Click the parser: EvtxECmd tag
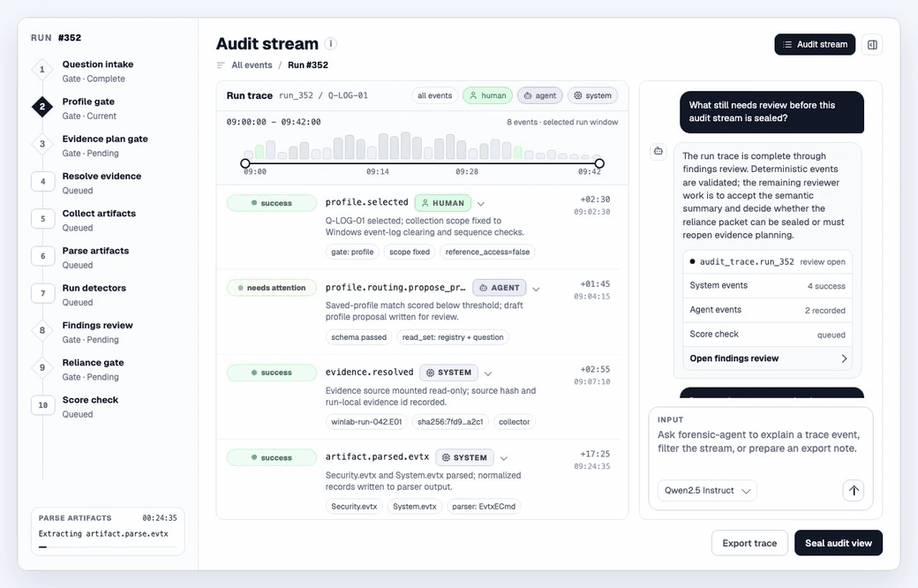Viewport: 918px width, 588px height. coord(484,506)
